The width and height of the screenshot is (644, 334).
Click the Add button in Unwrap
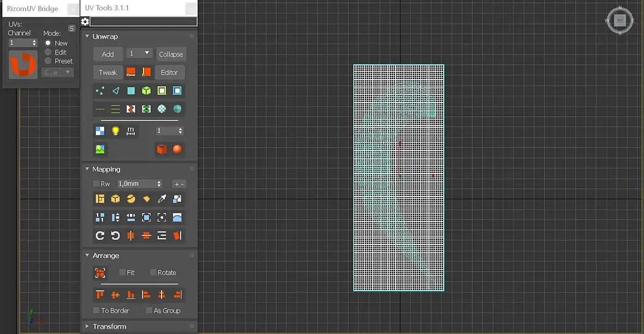[108, 54]
